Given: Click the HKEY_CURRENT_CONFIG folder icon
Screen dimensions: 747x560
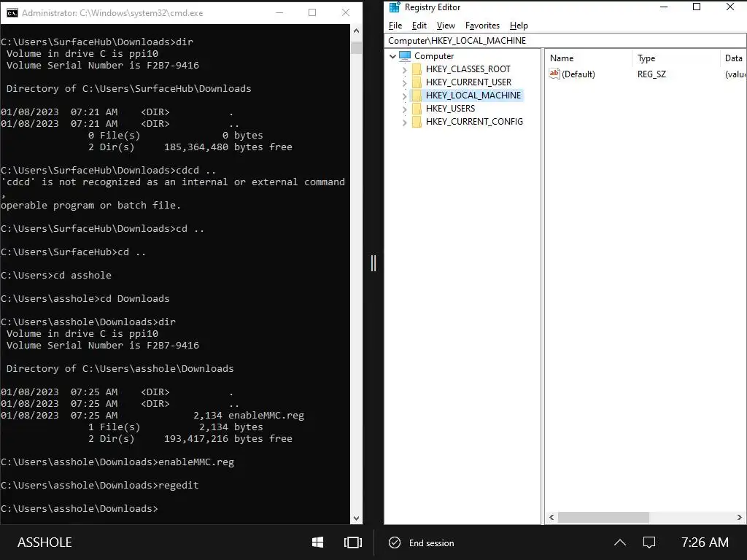Looking at the screenshot, I should click(417, 122).
